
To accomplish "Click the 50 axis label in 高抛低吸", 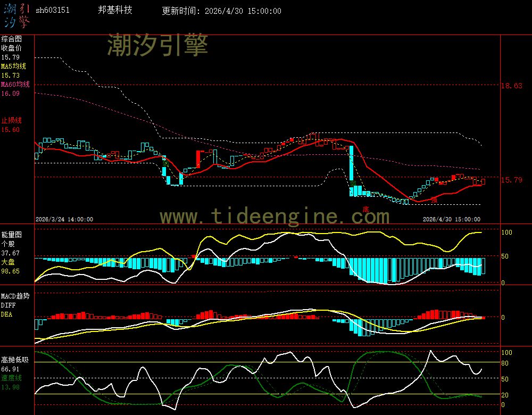I will tap(505, 379).
